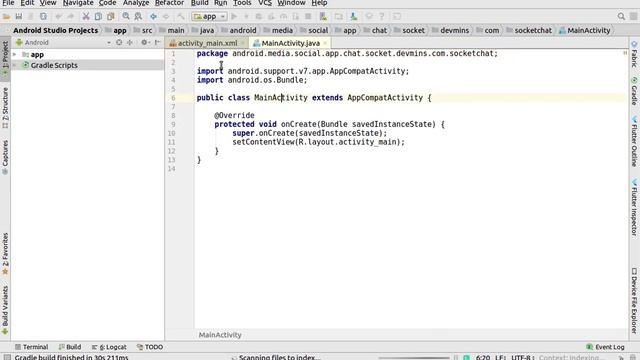This screenshot has width=640, height=360.
Task: Close the activity_main.xml tab
Action: pos(243,43)
